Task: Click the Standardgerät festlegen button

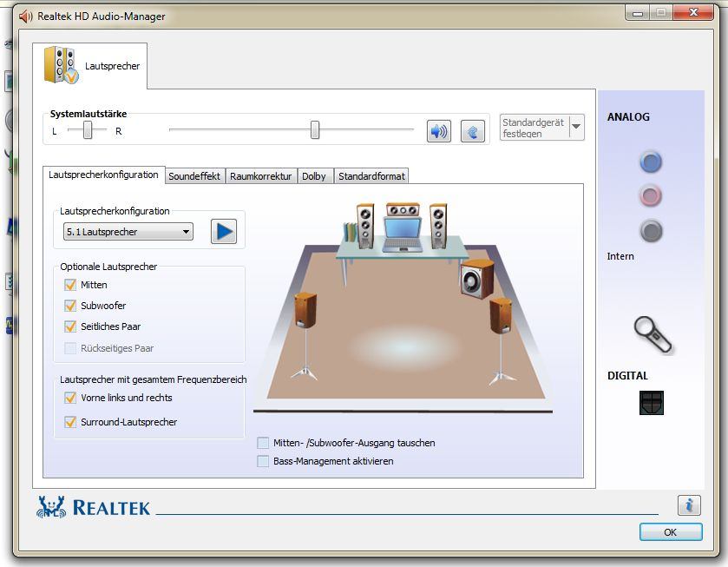Action: click(535, 128)
